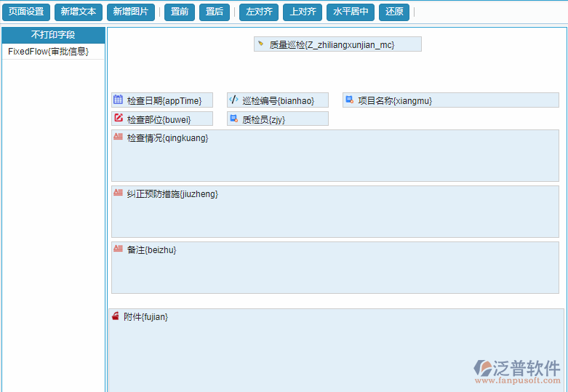568x392 pixels.
Task: Select the 备注{beizhu} text area
Action: 335,268
